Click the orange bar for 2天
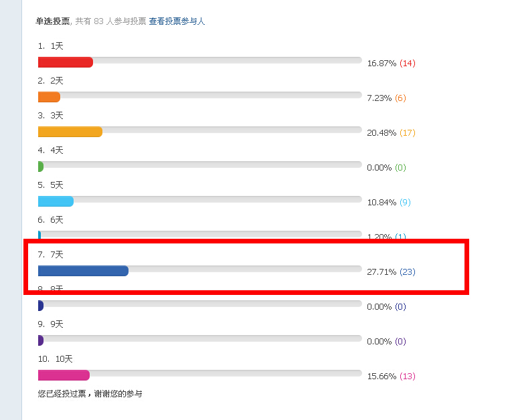 [x=49, y=97]
